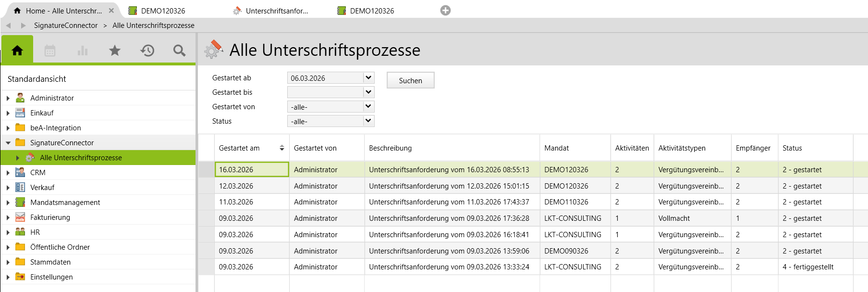
Task: Select the Fakturierung tree item
Action: pos(50,217)
